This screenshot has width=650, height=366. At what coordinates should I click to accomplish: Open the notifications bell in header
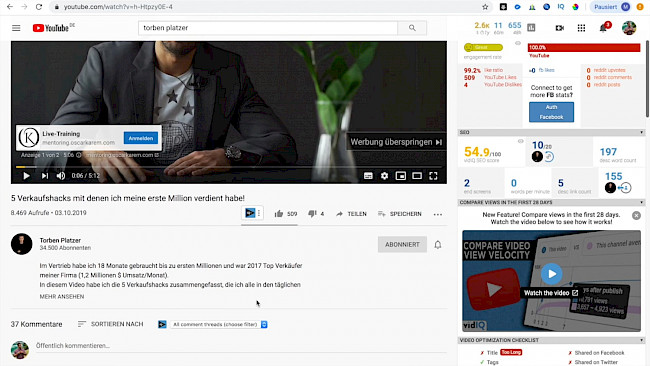tap(604, 28)
